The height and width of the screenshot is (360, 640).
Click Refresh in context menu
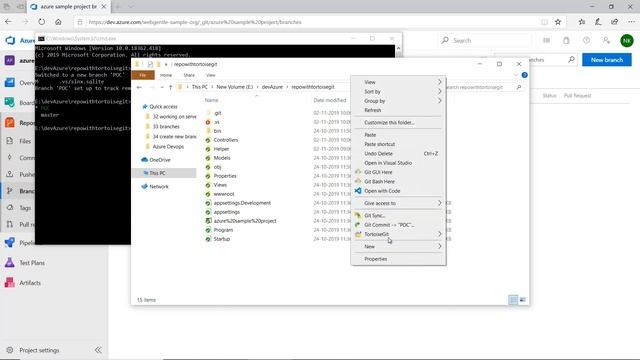398,110
